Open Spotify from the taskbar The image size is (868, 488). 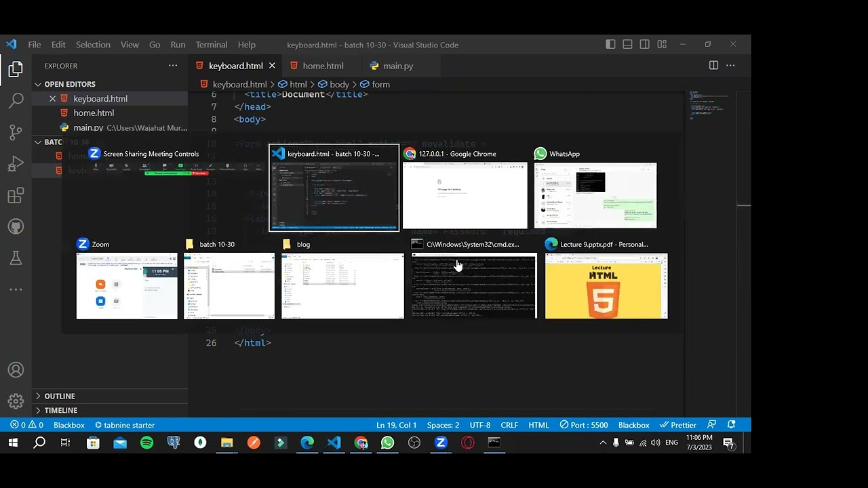coord(146,443)
